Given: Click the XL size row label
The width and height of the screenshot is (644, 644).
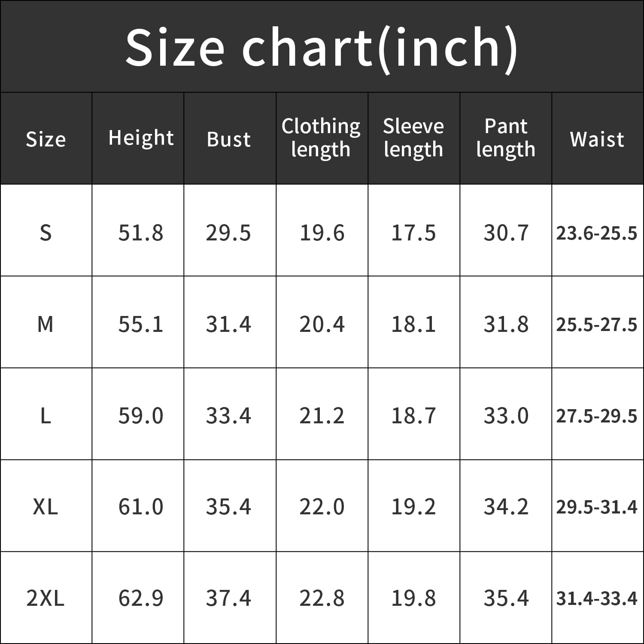Looking at the screenshot, I should [46, 507].
